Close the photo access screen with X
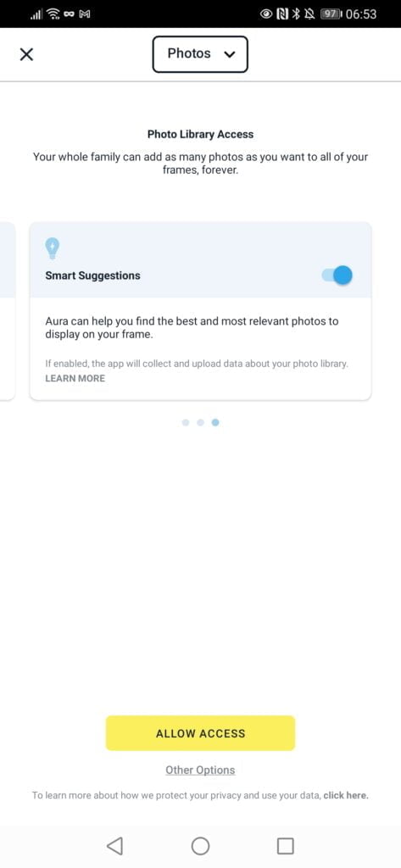The width and height of the screenshot is (401, 868). pyautogui.click(x=26, y=54)
